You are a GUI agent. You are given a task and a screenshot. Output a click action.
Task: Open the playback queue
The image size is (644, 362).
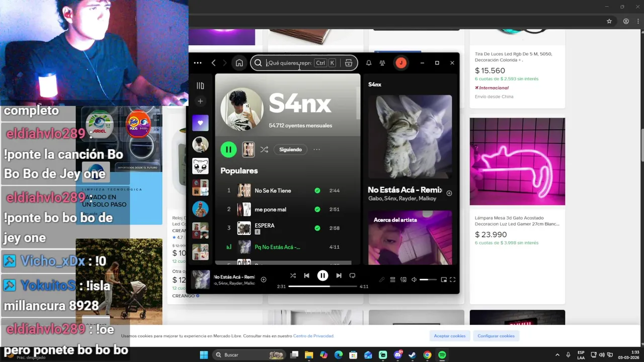[x=392, y=280]
